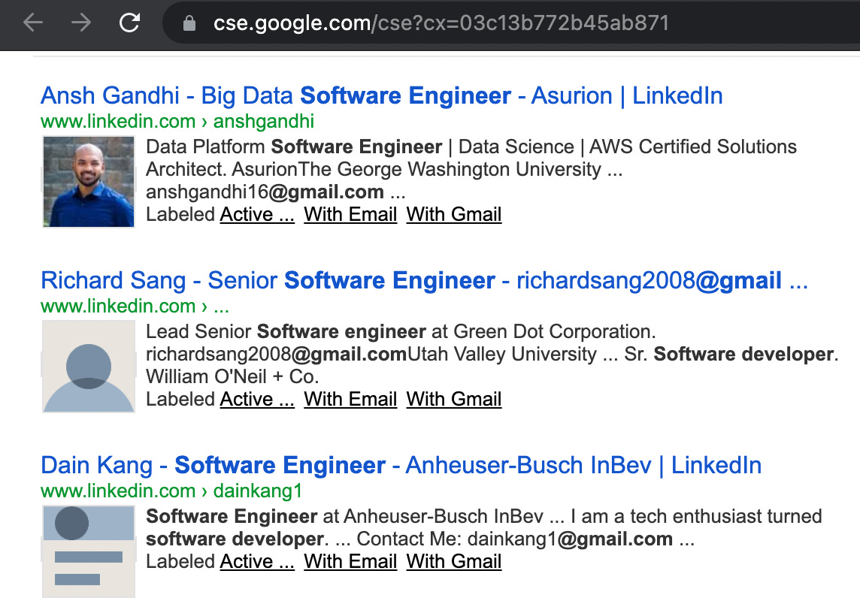Reload the page with refresh icon
The width and height of the screenshot is (860, 616).
(x=129, y=23)
